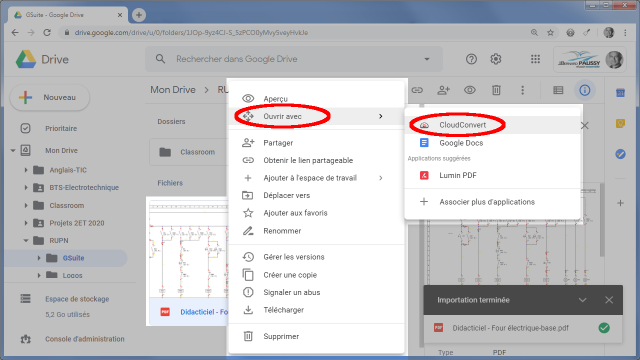This screenshot has height=360, width=640.
Task: Click the add-ons plus icon in side panel
Action: point(620,203)
